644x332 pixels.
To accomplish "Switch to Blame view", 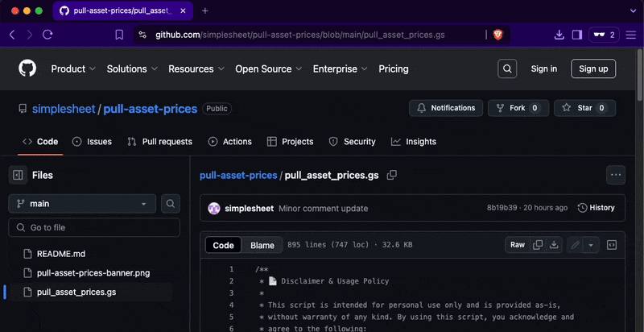I will (x=262, y=245).
